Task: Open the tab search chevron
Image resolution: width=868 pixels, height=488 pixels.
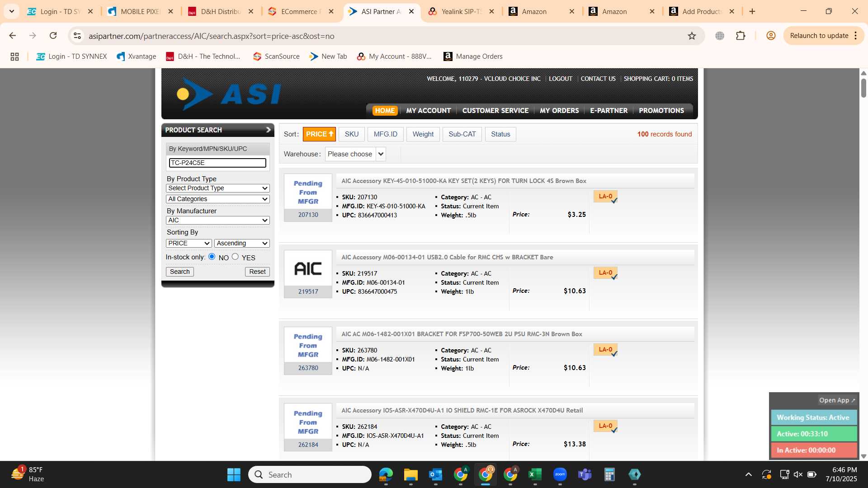Action: [12, 11]
